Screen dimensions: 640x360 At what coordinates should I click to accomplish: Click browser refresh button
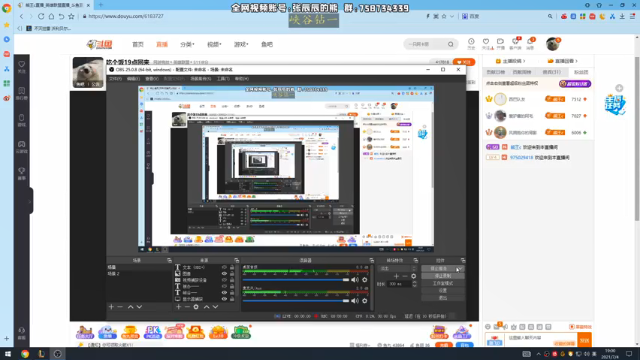[x=41, y=16]
